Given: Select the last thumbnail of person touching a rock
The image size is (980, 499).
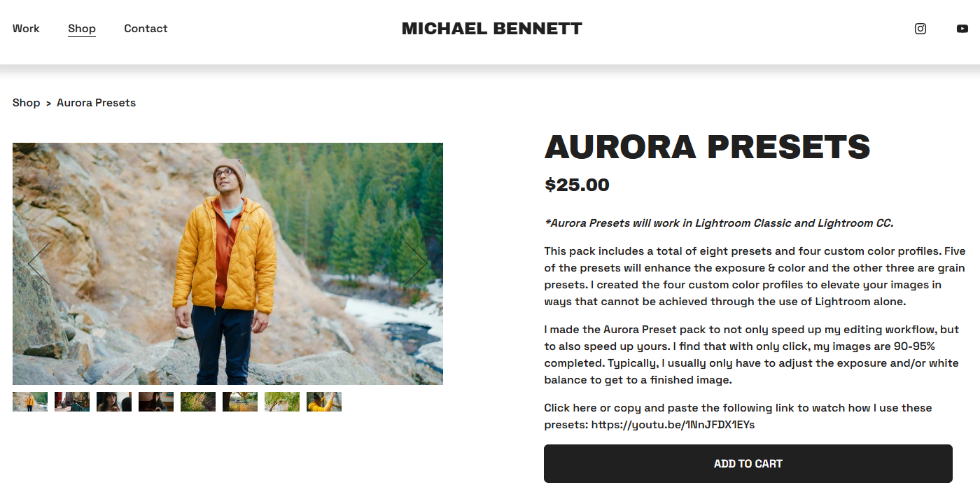Looking at the screenshot, I should pyautogui.click(x=324, y=402).
